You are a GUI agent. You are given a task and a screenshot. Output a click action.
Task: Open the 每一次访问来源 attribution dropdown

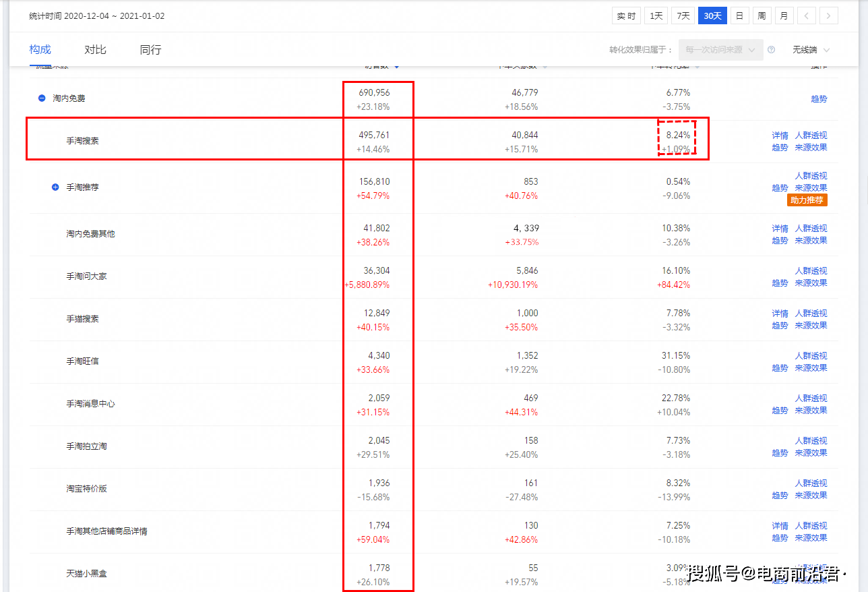pos(720,50)
